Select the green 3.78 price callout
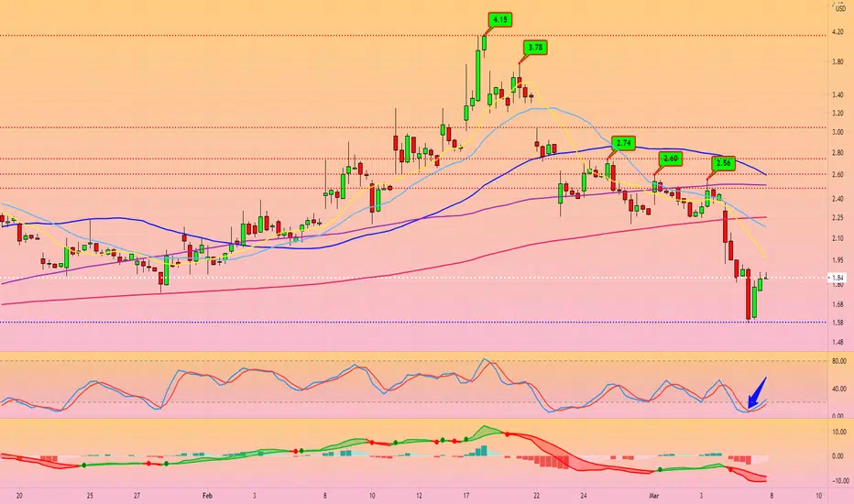Image resolution: width=854 pixels, height=504 pixels. click(x=535, y=48)
